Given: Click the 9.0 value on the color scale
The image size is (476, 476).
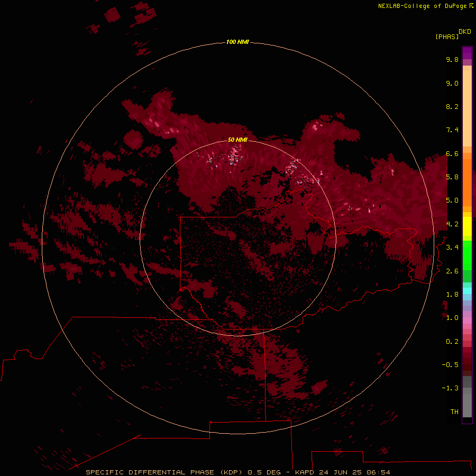Looking at the screenshot, I should 452,83.
